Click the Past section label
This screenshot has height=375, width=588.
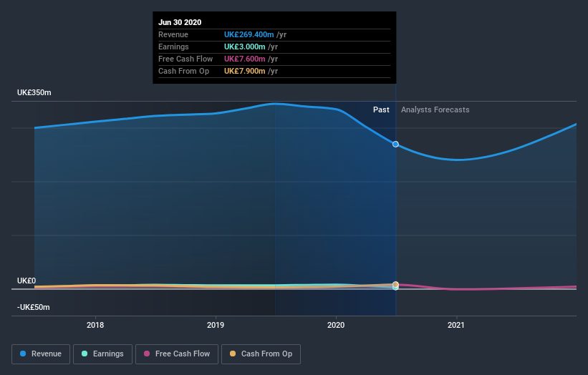pyautogui.click(x=381, y=109)
